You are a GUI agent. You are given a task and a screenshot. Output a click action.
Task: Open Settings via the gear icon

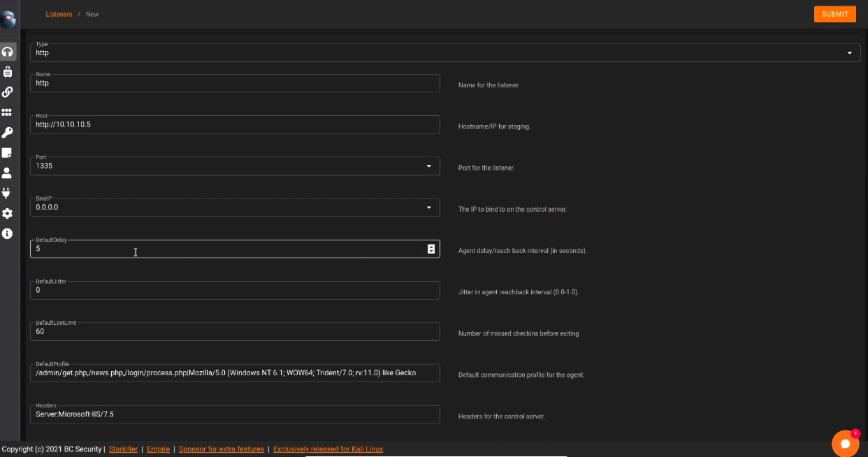click(x=7, y=213)
